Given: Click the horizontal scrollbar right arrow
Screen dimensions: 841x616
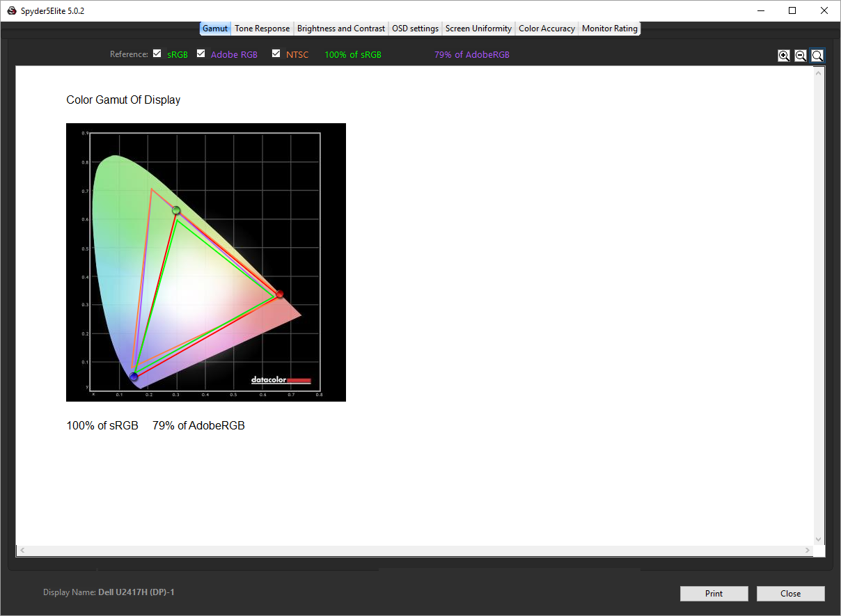Looking at the screenshot, I should point(808,551).
